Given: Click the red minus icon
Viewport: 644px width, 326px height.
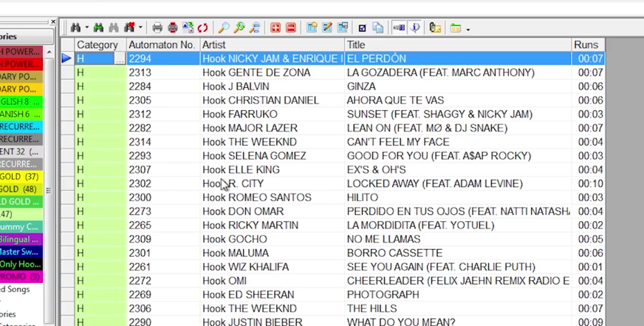Looking at the screenshot, I should [x=291, y=28].
